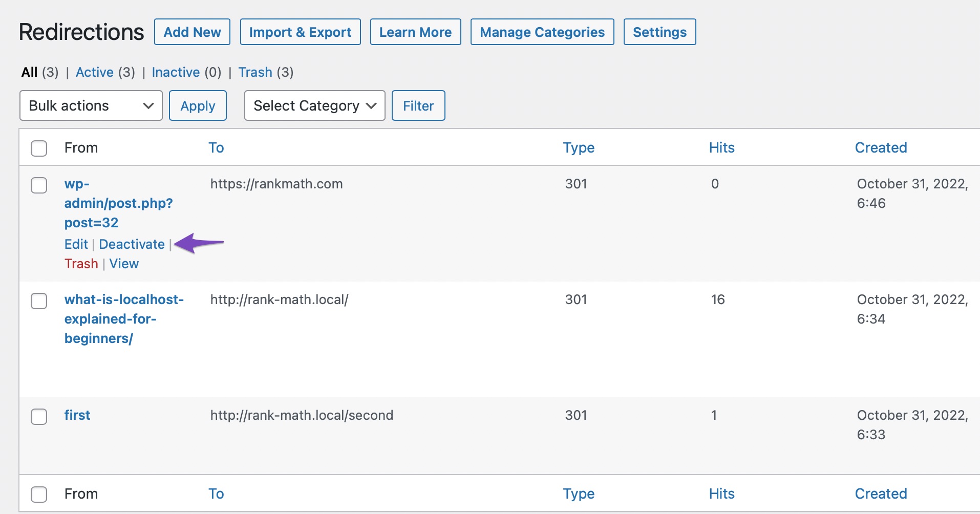
Task: Show All redirections filter
Action: pyautogui.click(x=30, y=72)
